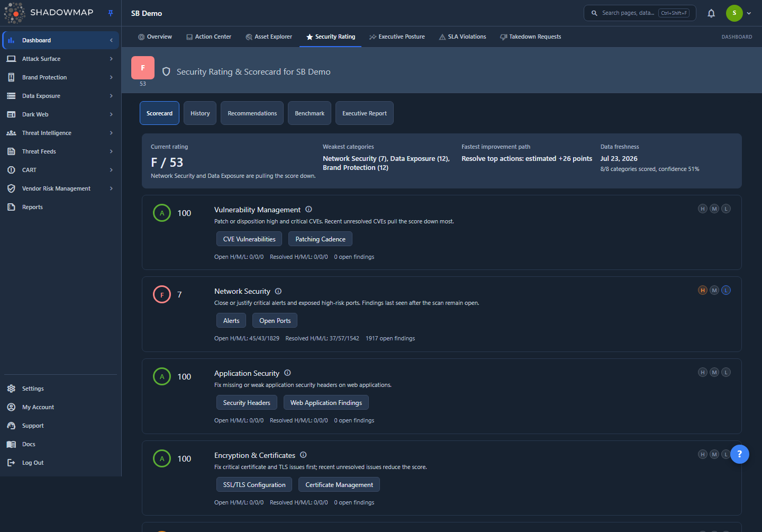This screenshot has height=532, width=762.
Task: Expand the Vendor Risk Management section
Action: tap(60, 188)
